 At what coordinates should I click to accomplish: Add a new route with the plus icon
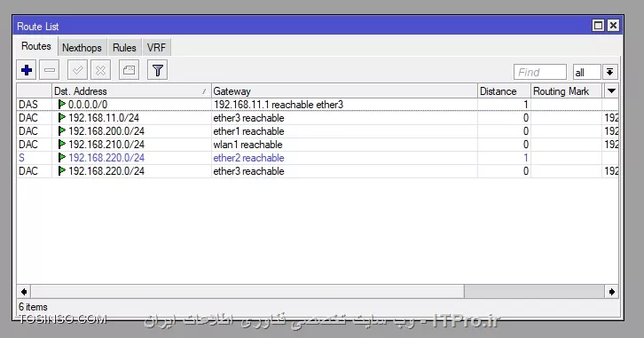tap(27, 70)
